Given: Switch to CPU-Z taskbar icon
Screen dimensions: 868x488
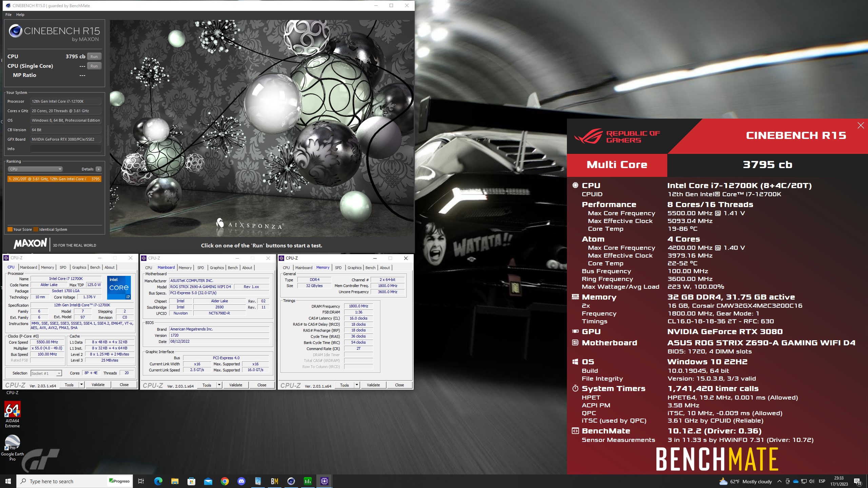Looking at the screenshot, I should point(324,481).
